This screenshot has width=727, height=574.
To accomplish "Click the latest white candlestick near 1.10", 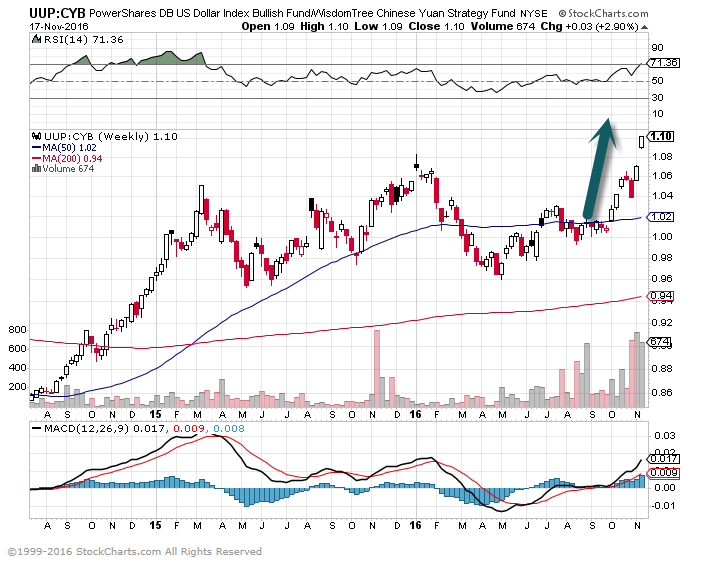I will tap(642, 141).
